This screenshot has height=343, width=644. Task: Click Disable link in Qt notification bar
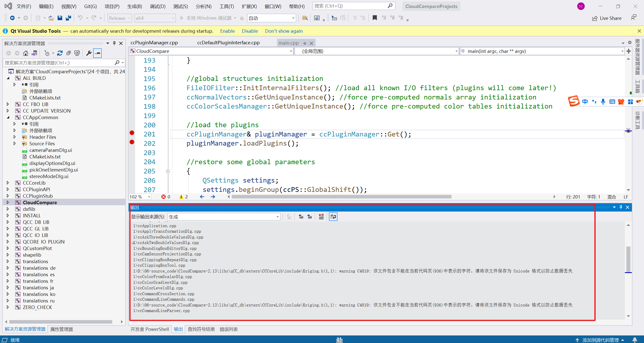pos(250,31)
